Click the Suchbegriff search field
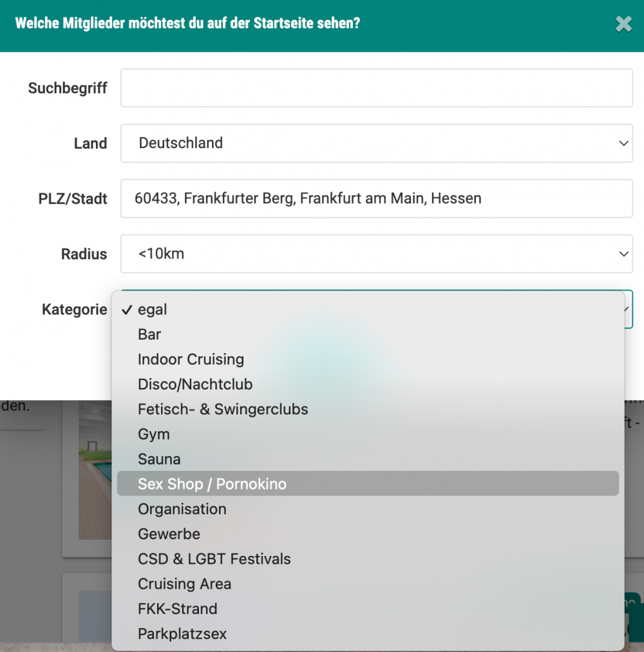This screenshot has width=644, height=652. 376,88
